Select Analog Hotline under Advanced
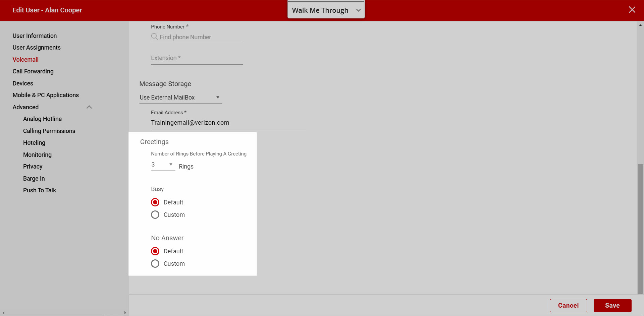This screenshot has height=316, width=644. point(42,119)
